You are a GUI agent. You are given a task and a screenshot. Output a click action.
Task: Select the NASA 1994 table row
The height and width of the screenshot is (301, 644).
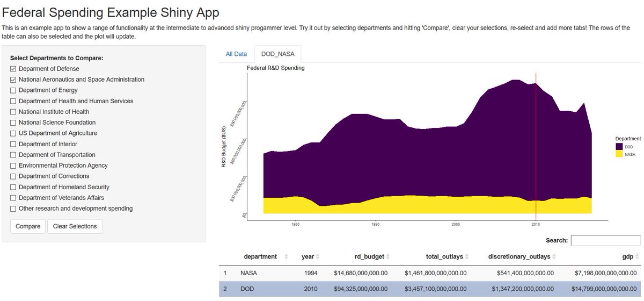429,274
